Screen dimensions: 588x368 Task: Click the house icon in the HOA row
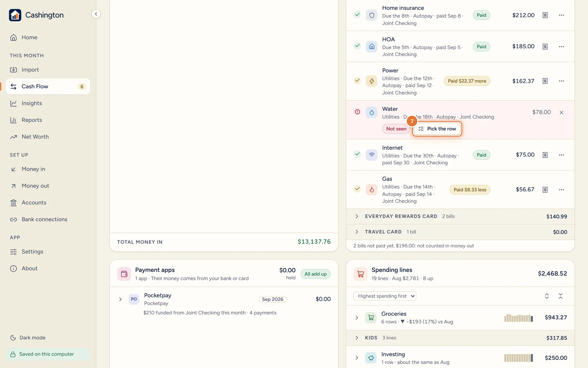point(372,47)
